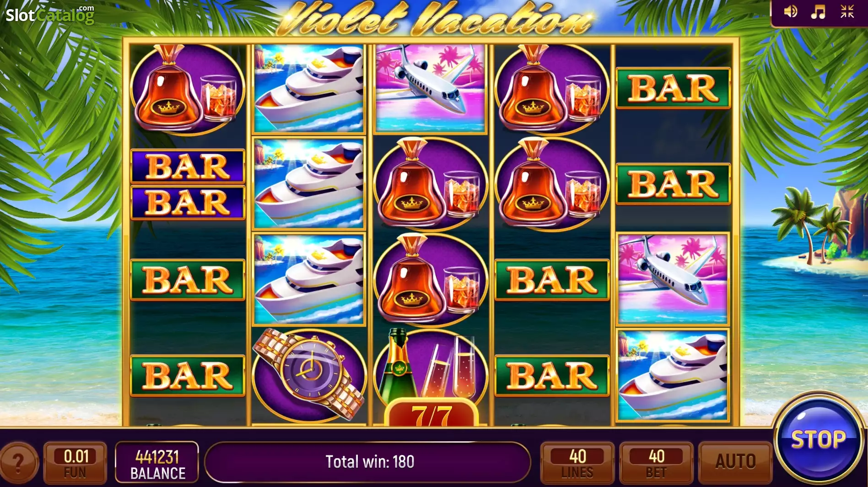Click the private jet symbol on reel three
868x487 pixels.
(x=430, y=87)
